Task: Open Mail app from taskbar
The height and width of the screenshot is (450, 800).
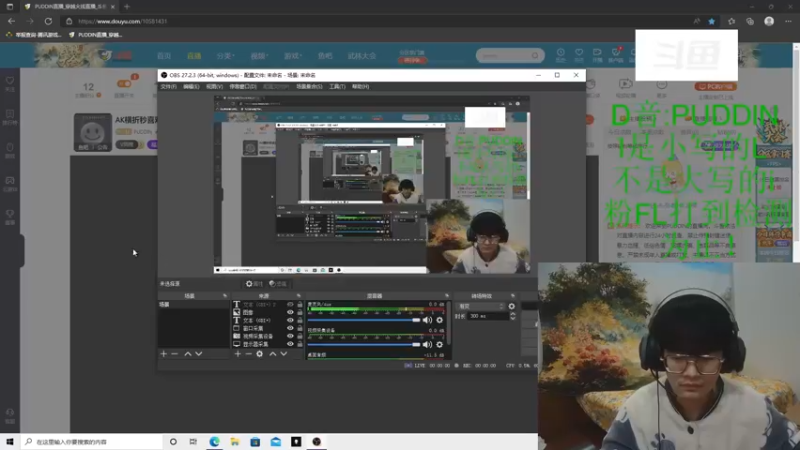Action: point(276,442)
